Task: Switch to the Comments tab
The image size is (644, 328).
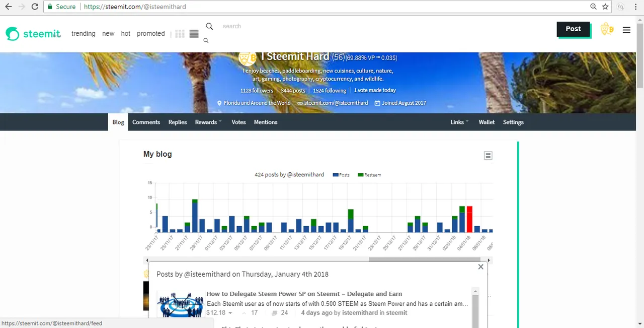Action: (x=146, y=122)
